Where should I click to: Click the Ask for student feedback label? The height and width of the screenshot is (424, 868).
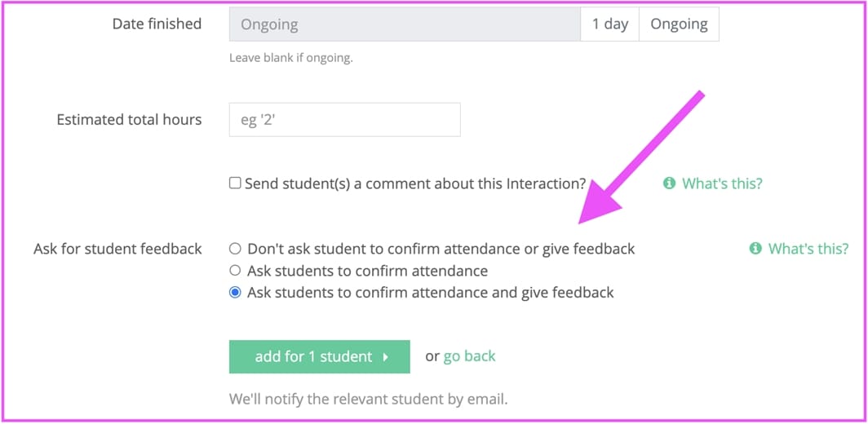click(118, 249)
